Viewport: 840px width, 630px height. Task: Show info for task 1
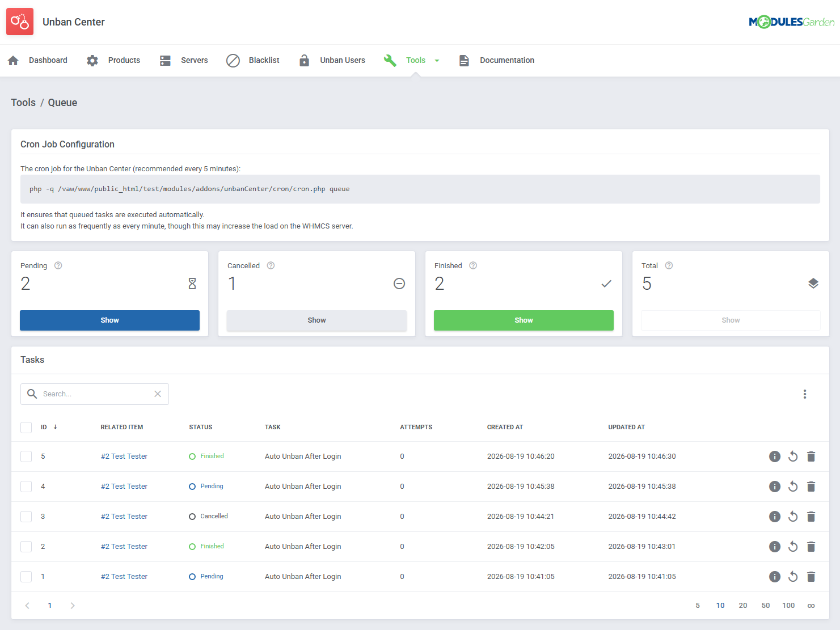click(x=775, y=577)
